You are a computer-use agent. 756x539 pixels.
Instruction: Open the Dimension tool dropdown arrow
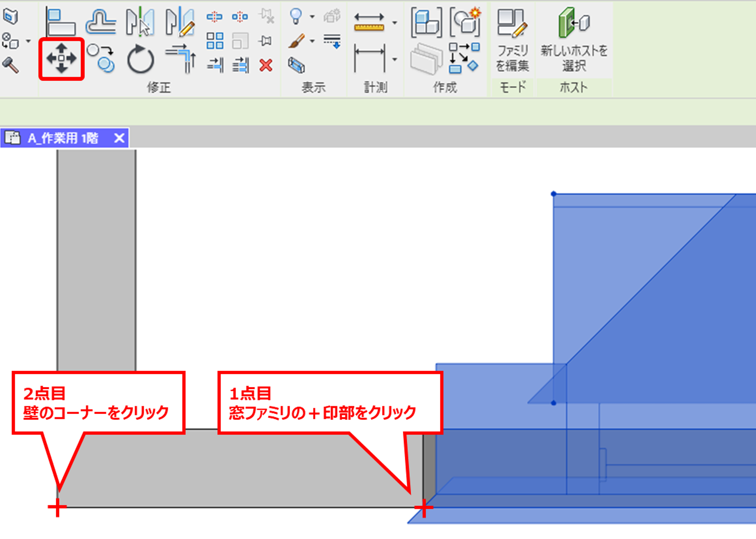coord(395,59)
